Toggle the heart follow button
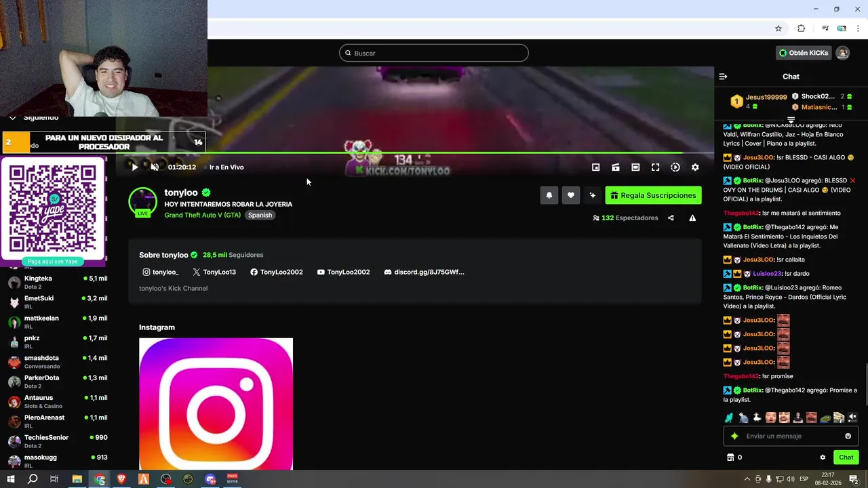 [x=571, y=195]
